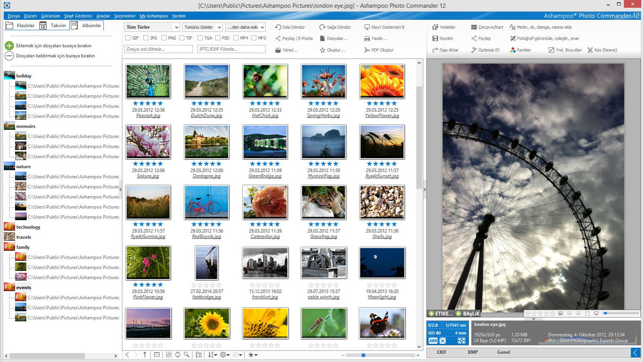The image size is (644, 362).
Task: Open the Tüm Türler dropdown
Action: pos(152,27)
